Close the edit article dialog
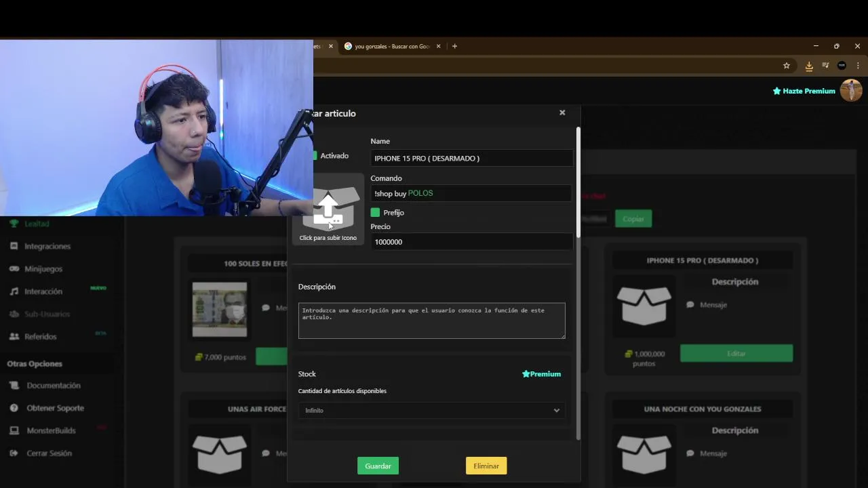The height and width of the screenshot is (488, 868). click(562, 113)
